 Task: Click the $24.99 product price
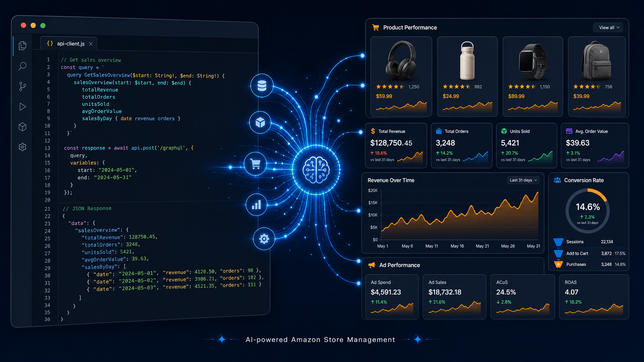[451, 96]
